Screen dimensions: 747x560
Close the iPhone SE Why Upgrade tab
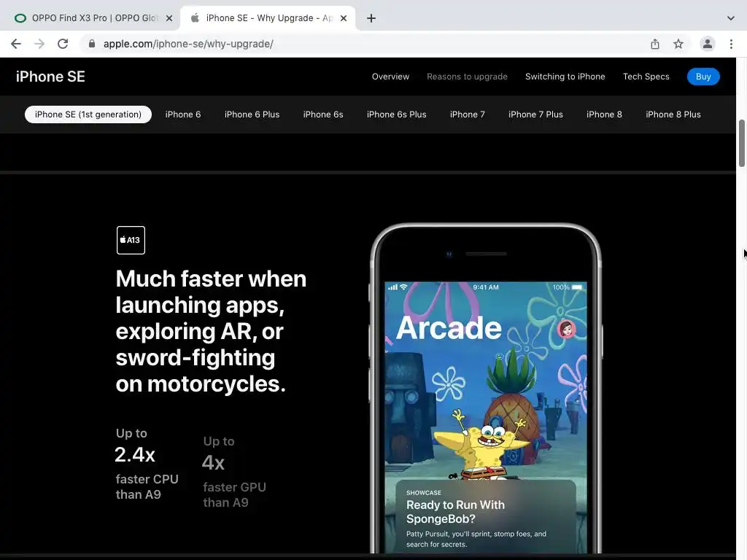click(x=344, y=18)
